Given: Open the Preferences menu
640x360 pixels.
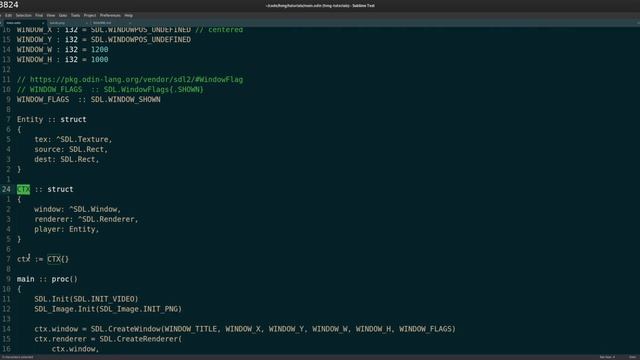Looking at the screenshot, I should (x=110, y=16).
